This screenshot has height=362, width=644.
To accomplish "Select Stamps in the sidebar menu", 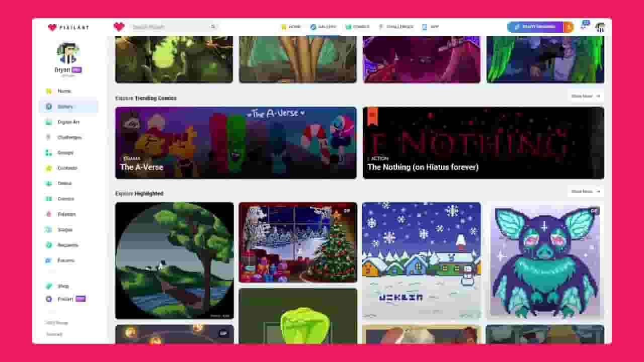I will (x=68, y=229).
